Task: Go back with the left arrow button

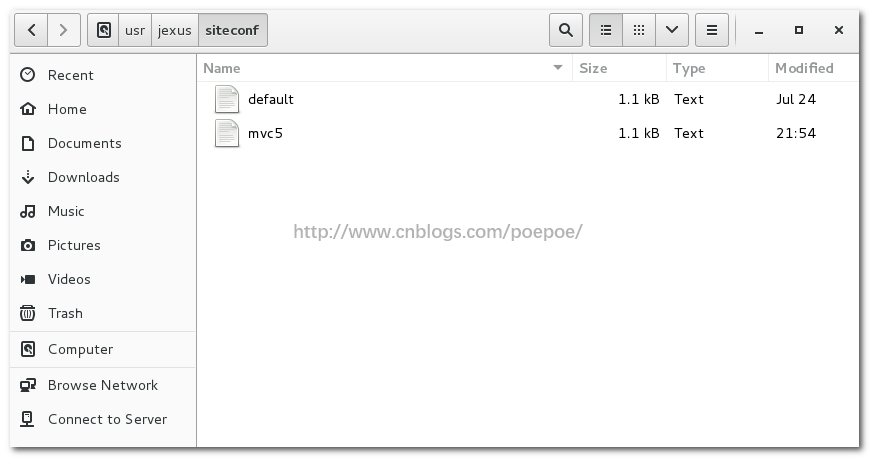Action: (x=31, y=30)
